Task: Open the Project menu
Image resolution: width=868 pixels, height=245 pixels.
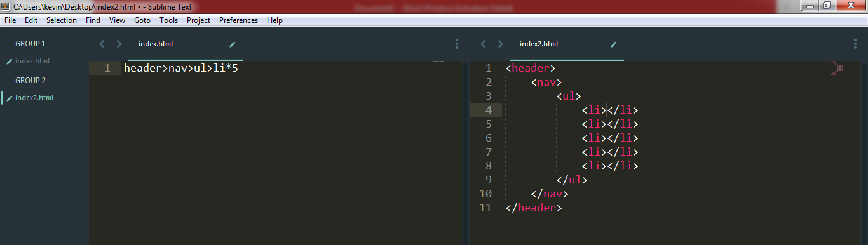Action: (199, 20)
